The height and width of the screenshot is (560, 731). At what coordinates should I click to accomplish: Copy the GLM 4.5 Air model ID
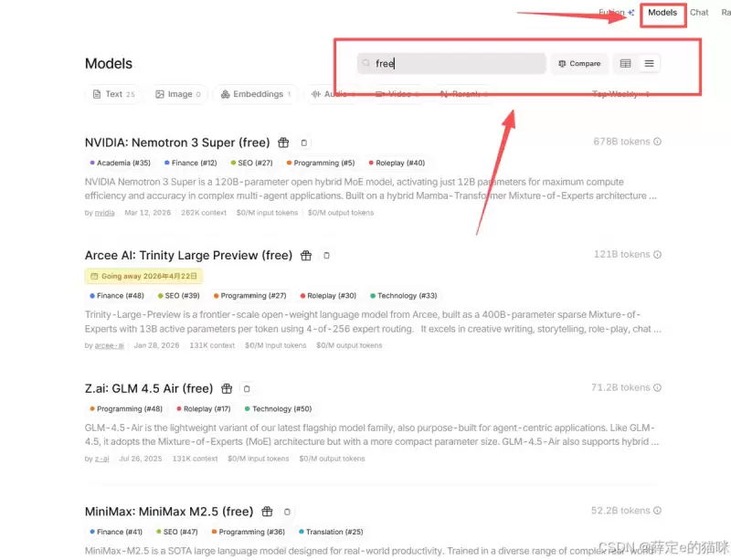pyautogui.click(x=247, y=388)
